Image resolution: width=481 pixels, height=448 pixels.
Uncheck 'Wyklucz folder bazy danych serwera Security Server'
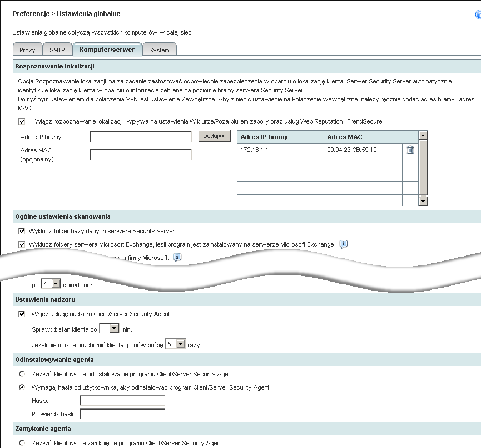[22, 231]
